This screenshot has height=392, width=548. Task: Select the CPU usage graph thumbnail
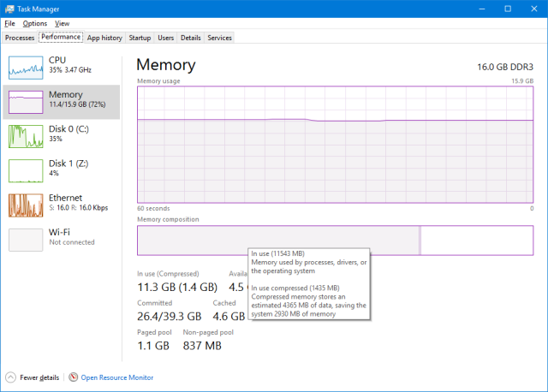[26, 68]
